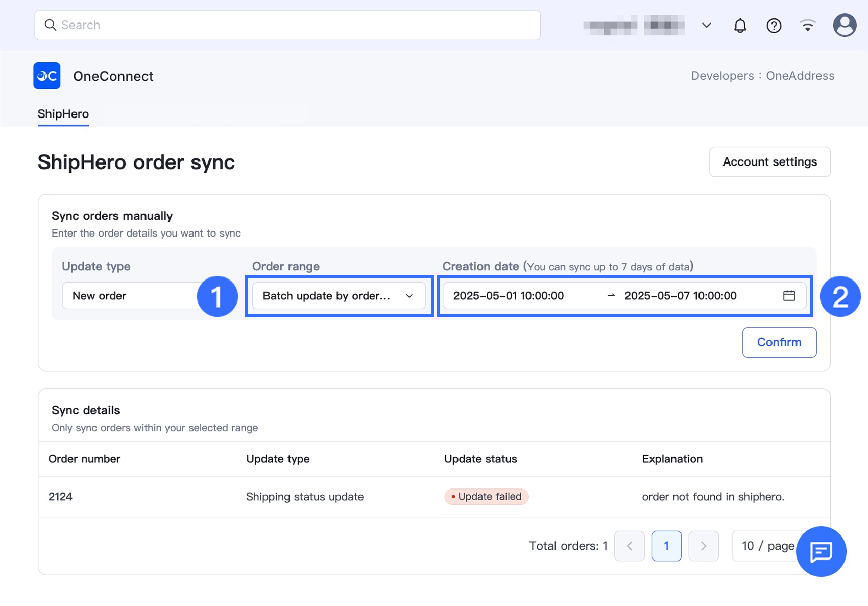The image size is (868, 606).
Task: Click the search magnifier icon
Action: click(50, 25)
